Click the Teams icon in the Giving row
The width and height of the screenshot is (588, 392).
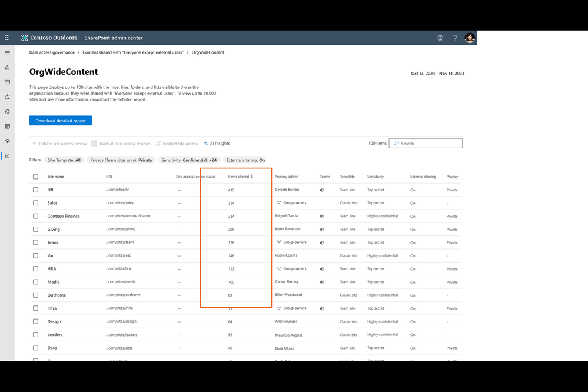(x=322, y=230)
